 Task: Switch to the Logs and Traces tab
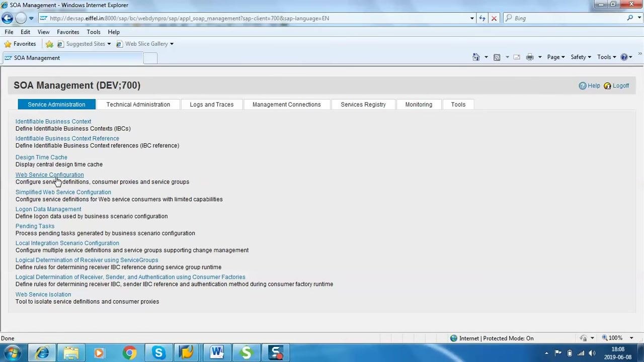[211, 104]
